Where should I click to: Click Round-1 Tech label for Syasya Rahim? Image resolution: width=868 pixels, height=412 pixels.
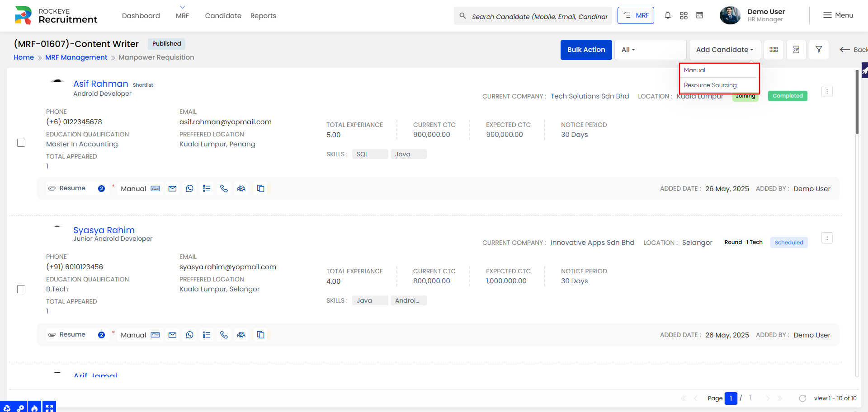tap(743, 242)
